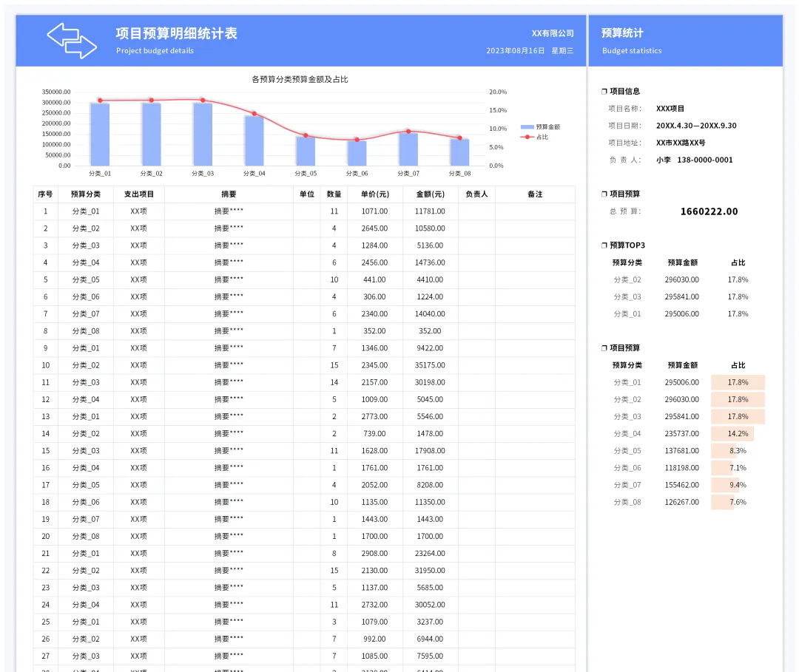Click the 预算金额 legend swatch
The image size is (799, 672).
click(527, 126)
